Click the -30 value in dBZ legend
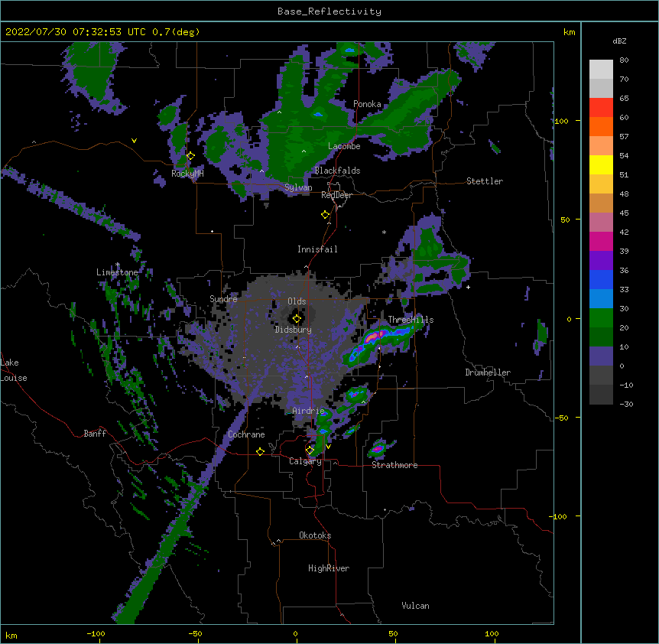The width and height of the screenshot is (659, 644). pos(626,404)
